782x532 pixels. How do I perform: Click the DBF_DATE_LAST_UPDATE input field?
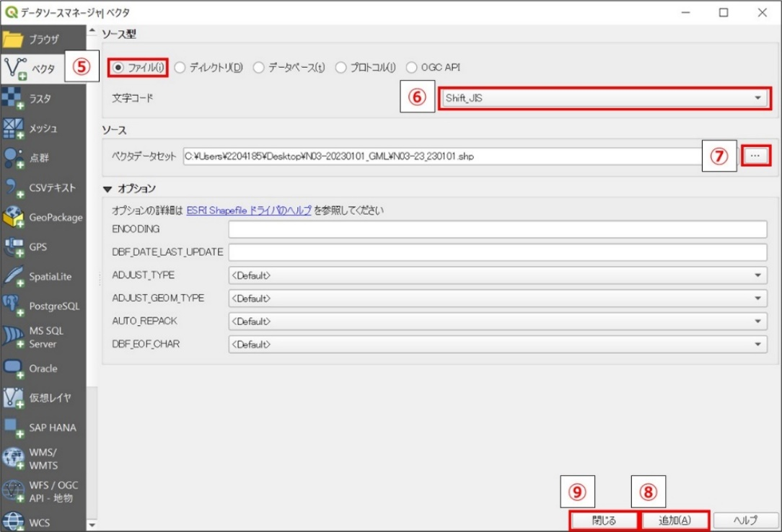click(497, 252)
